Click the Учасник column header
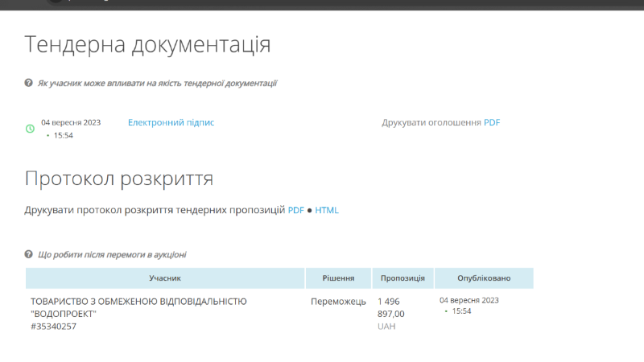Viewport: 644px width, 362px height. (x=165, y=278)
